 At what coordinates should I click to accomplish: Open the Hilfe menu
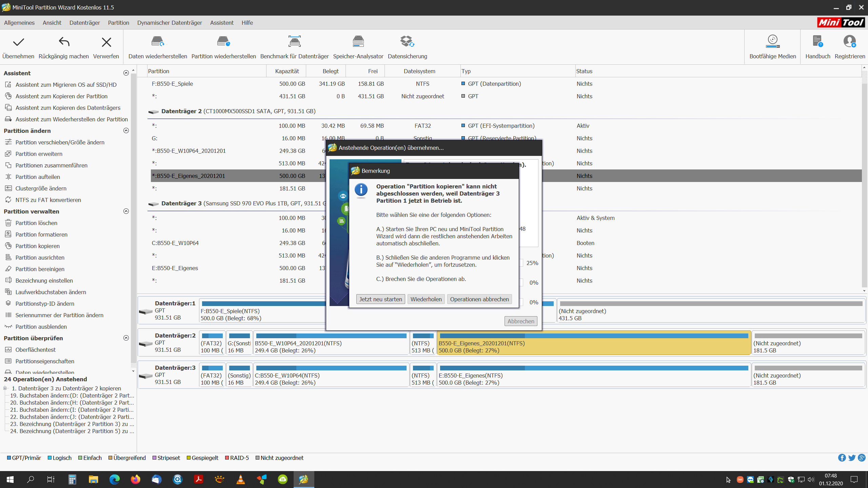pyautogui.click(x=247, y=23)
